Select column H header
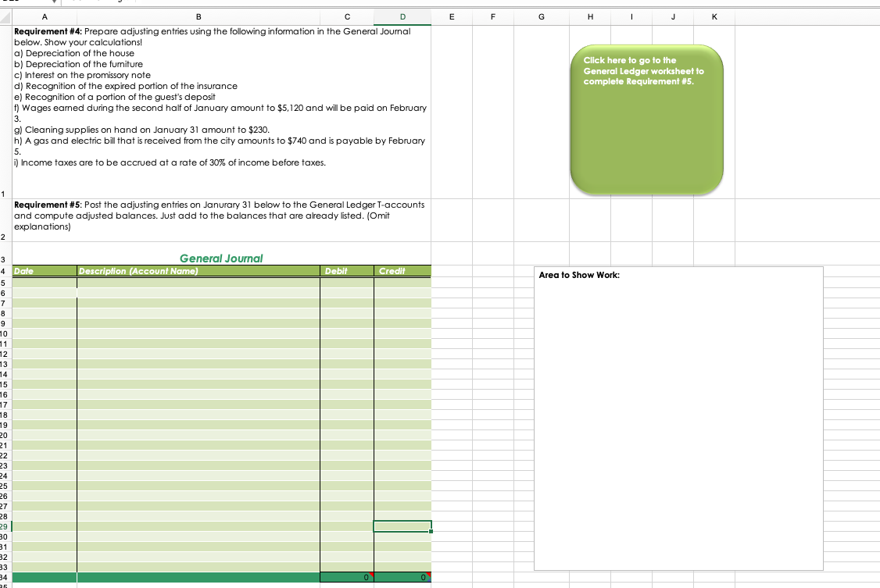The height and width of the screenshot is (588, 880). pos(590,16)
